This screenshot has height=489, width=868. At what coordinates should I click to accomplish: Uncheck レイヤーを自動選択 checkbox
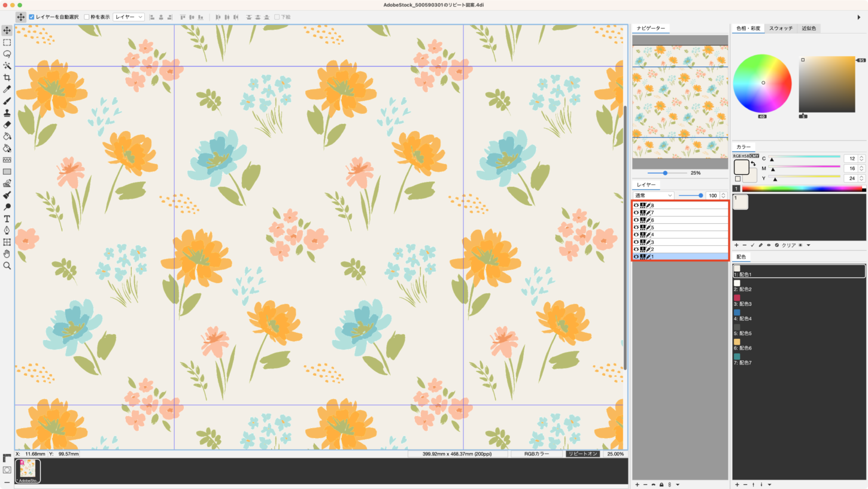click(32, 17)
